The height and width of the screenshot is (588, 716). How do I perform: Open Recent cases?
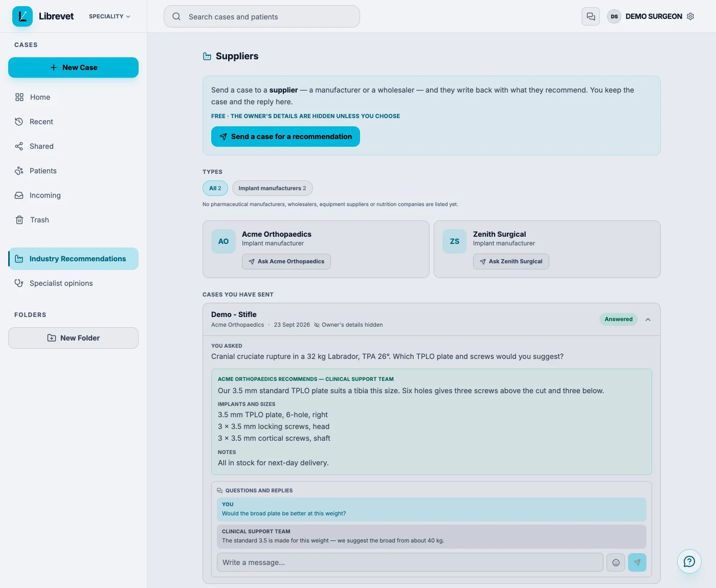coord(73,122)
